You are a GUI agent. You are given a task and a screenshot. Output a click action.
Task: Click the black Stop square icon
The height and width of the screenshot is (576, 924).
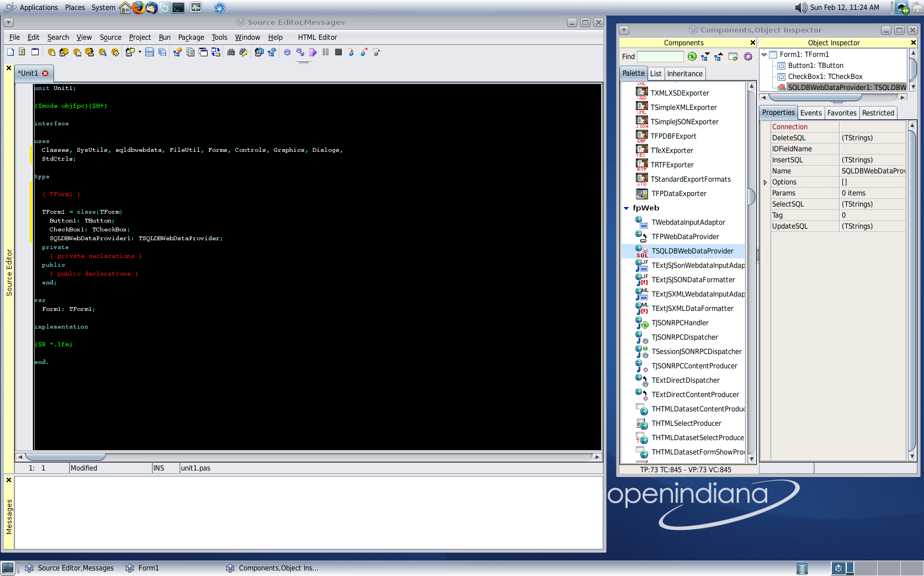(338, 52)
